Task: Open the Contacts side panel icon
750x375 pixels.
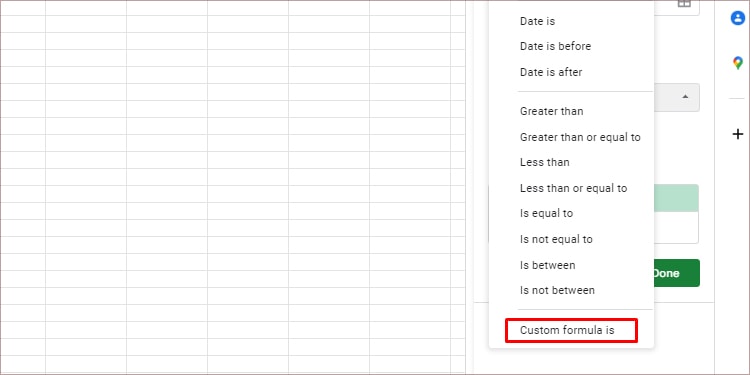Action: click(738, 18)
